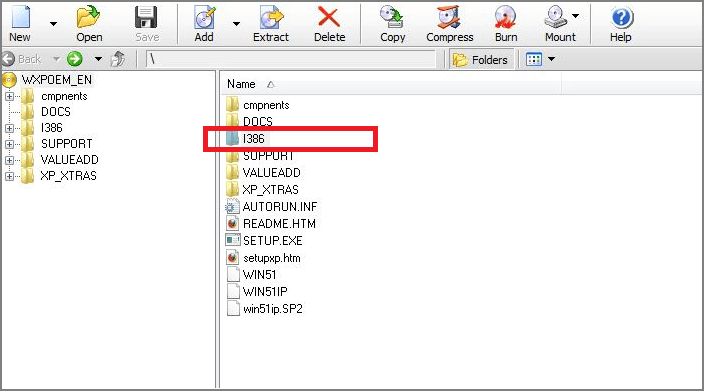Click the Back navigation button
Screen dimensions: 704x391
coord(22,59)
